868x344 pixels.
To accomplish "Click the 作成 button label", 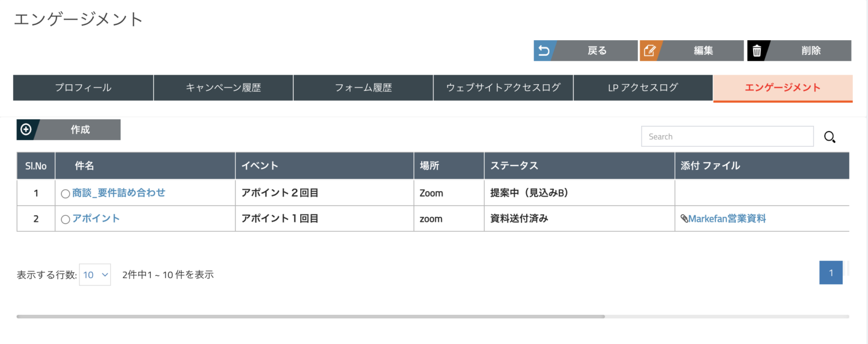I will click(x=80, y=130).
